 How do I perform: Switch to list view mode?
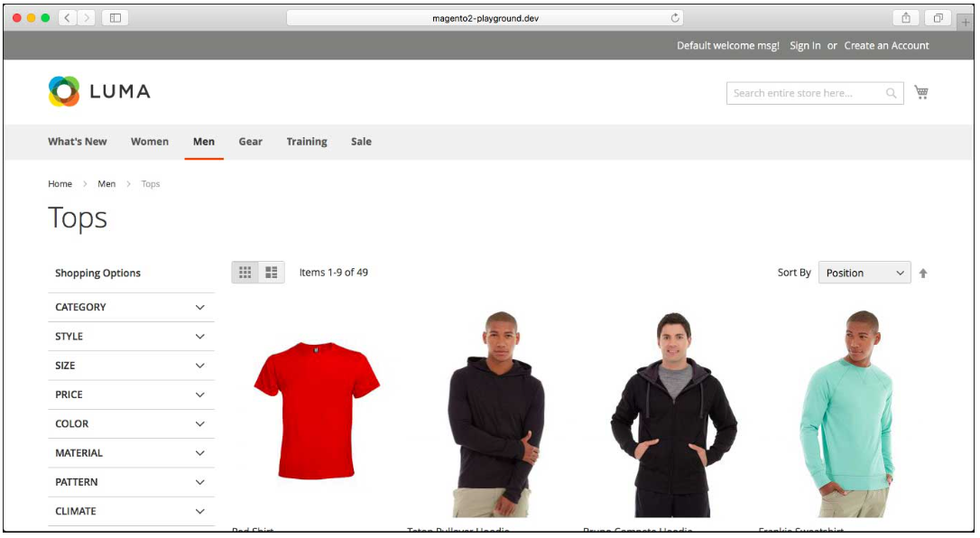click(x=271, y=273)
